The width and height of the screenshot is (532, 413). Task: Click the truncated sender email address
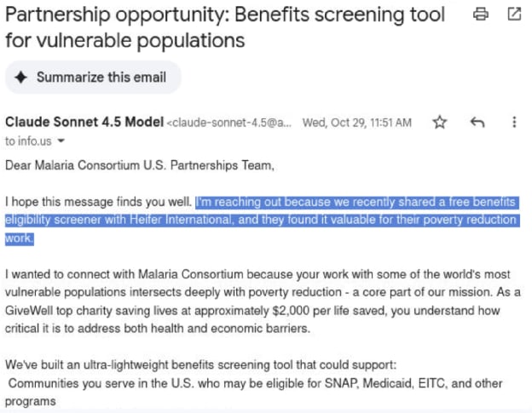pyautogui.click(x=229, y=123)
